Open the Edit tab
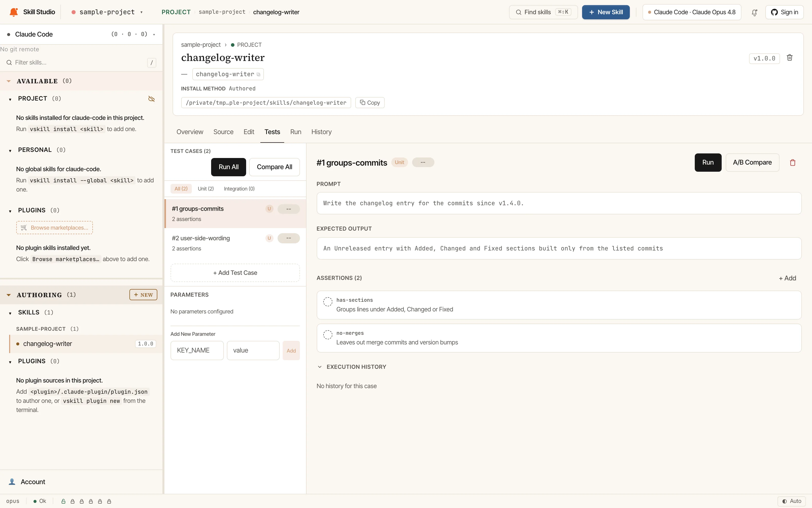Image resolution: width=812 pixels, height=508 pixels. [249, 132]
